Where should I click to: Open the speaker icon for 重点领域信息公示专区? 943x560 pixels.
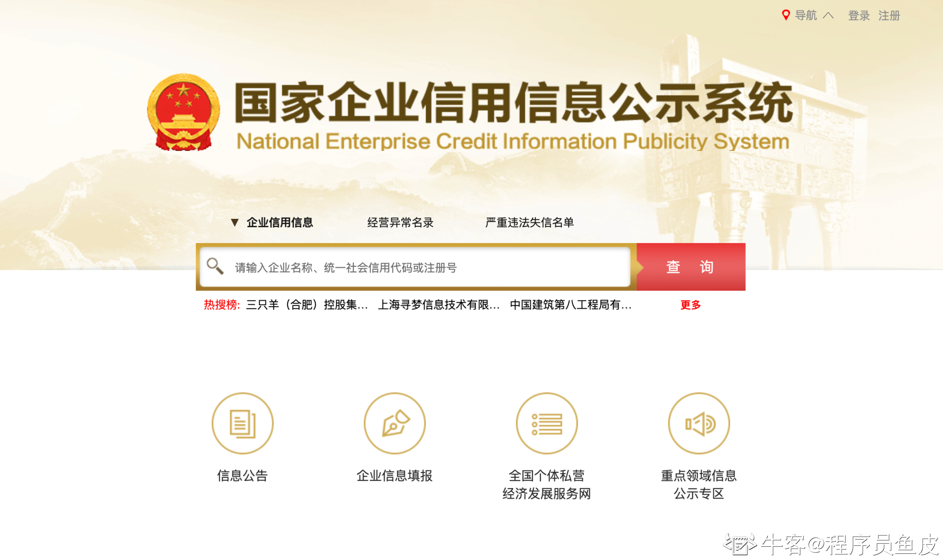[699, 423]
